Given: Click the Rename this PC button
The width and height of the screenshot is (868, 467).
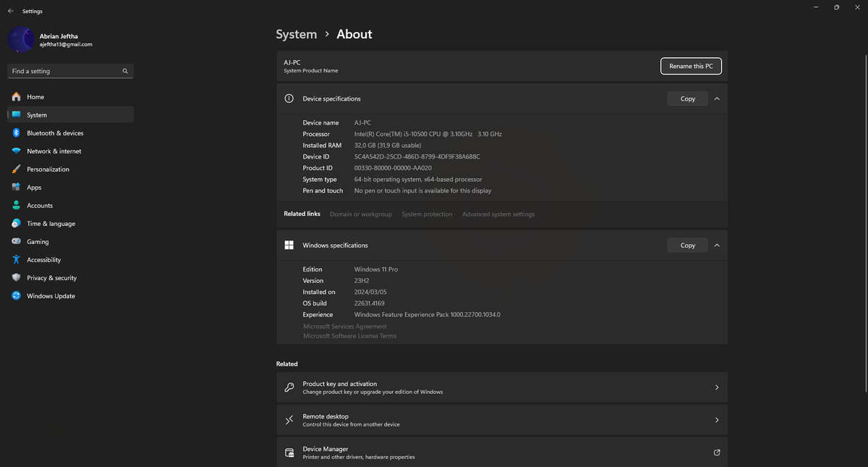Looking at the screenshot, I should (x=690, y=66).
